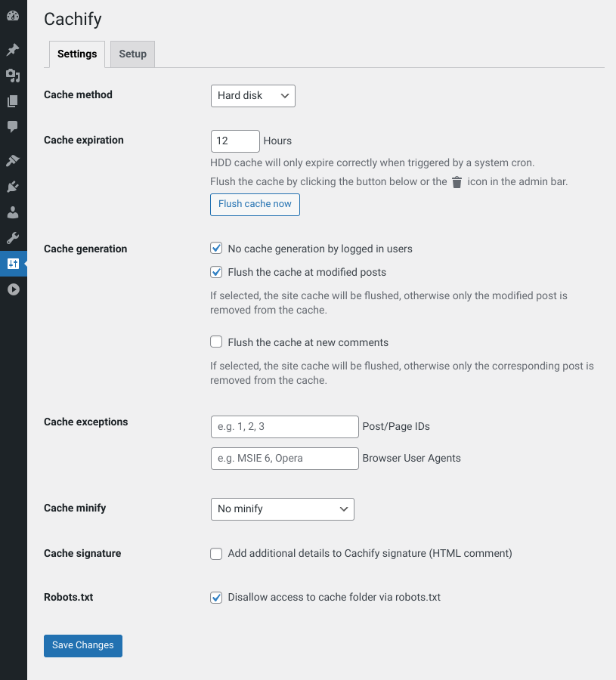Enable 'Flush the cache at new comments'

(x=216, y=342)
